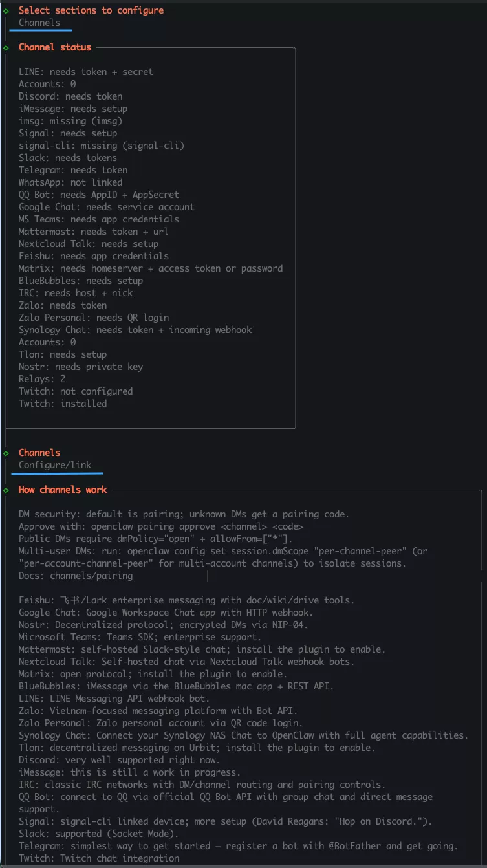Click the Nostr: needs private key line
This screenshot has width=487, height=868.
click(81, 367)
